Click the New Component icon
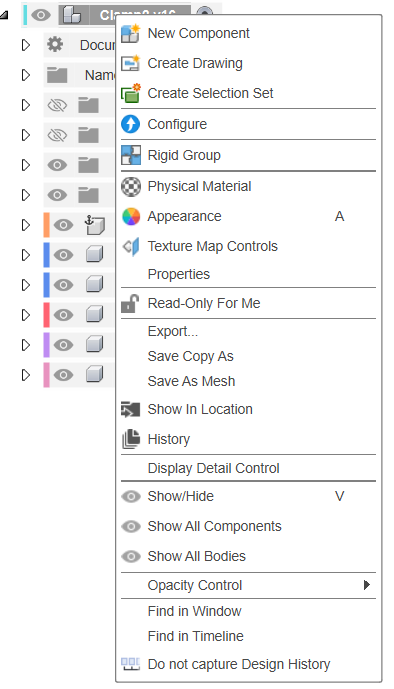394x689 pixels. (x=130, y=33)
